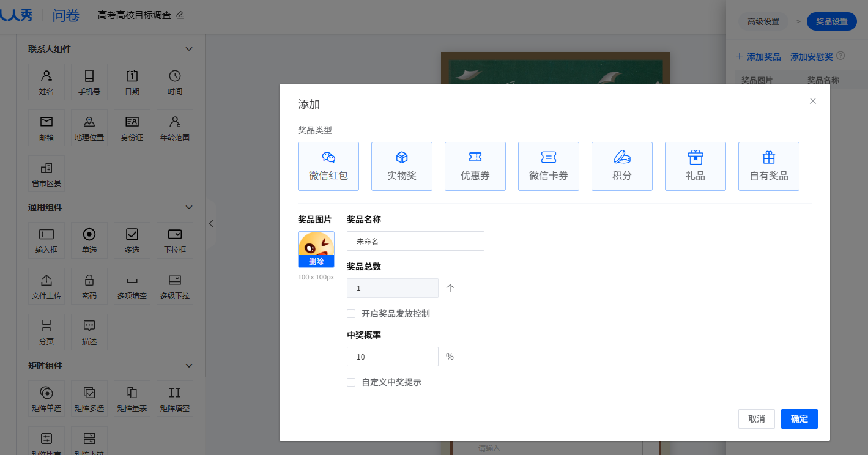The width and height of the screenshot is (868, 455).
Task: Collapse the 联系人组件 section
Action: coord(189,49)
